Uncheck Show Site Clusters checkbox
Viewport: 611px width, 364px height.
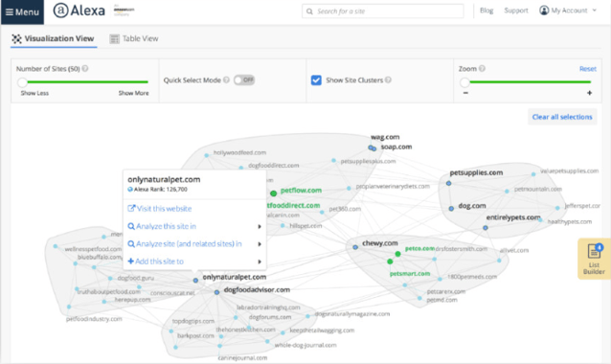[x=316, y=80]
